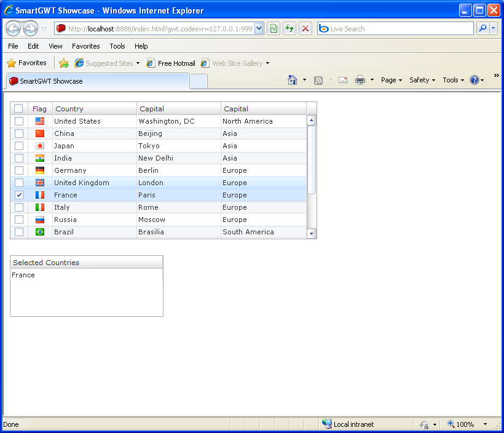504x433 pixels.
Task: Click the Brazil flag icon
Action: point(40,232)
